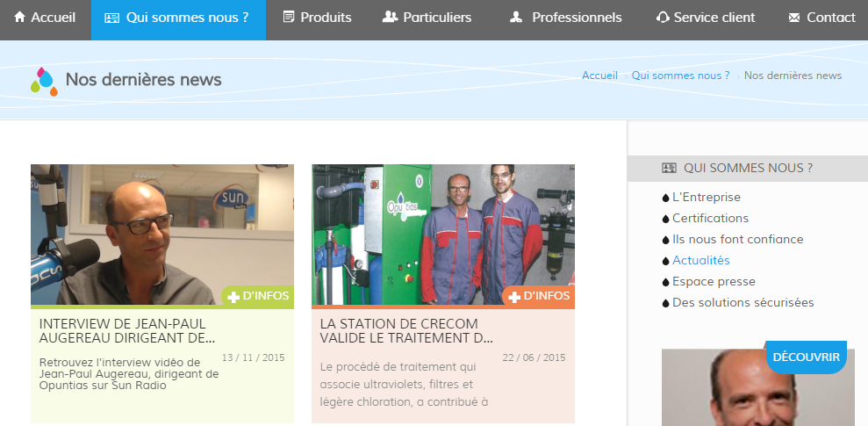
Task: Open Ils nous font confiance link
Action: (737, 239)
